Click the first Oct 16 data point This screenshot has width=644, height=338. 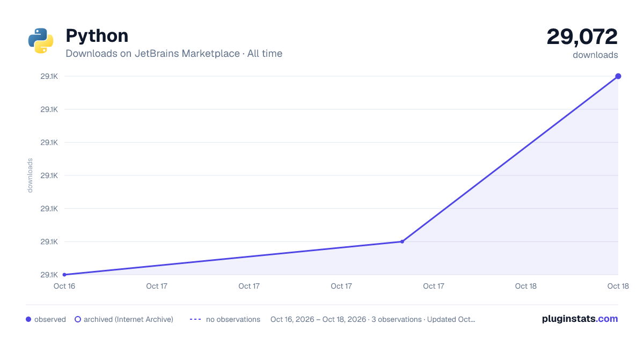(64, 275)
